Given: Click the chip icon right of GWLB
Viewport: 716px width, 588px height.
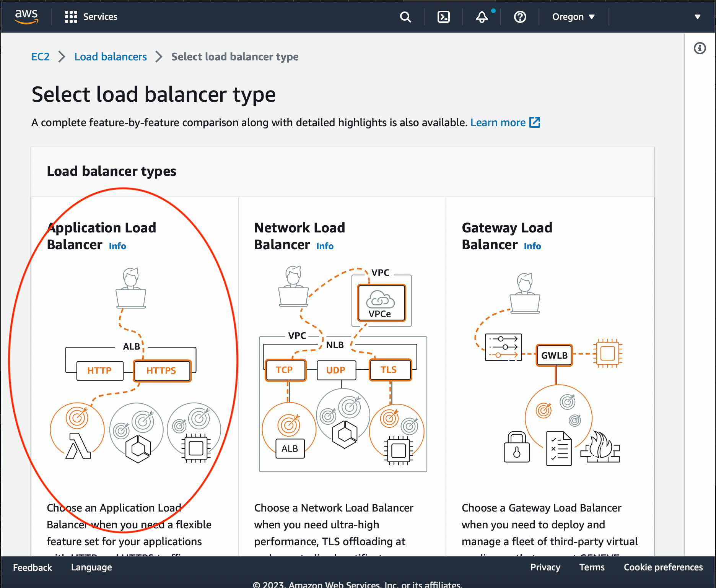Looking at the screenshot, I should point(607,353).
